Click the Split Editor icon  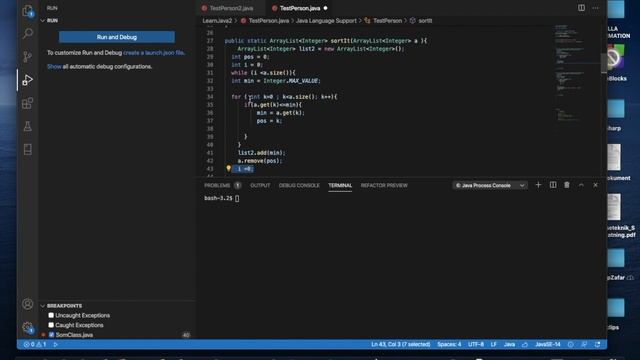coord(581,8)
